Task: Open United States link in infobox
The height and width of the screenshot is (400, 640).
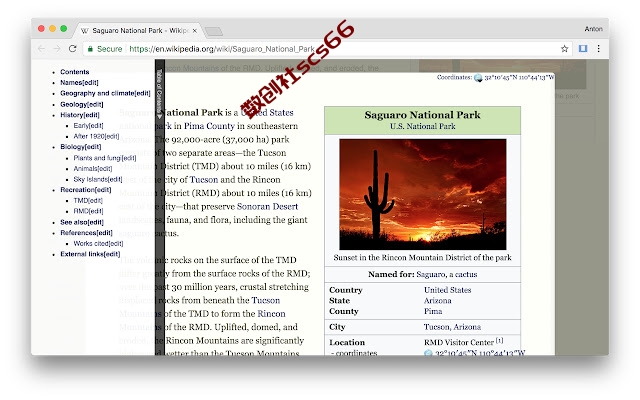Action: [447, 290]
